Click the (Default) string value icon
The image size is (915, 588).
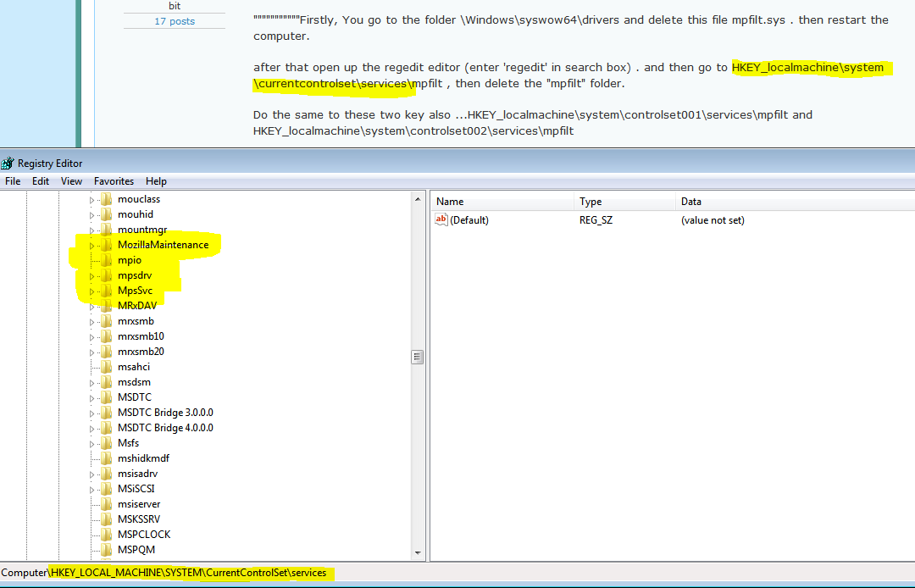(441, 220)
